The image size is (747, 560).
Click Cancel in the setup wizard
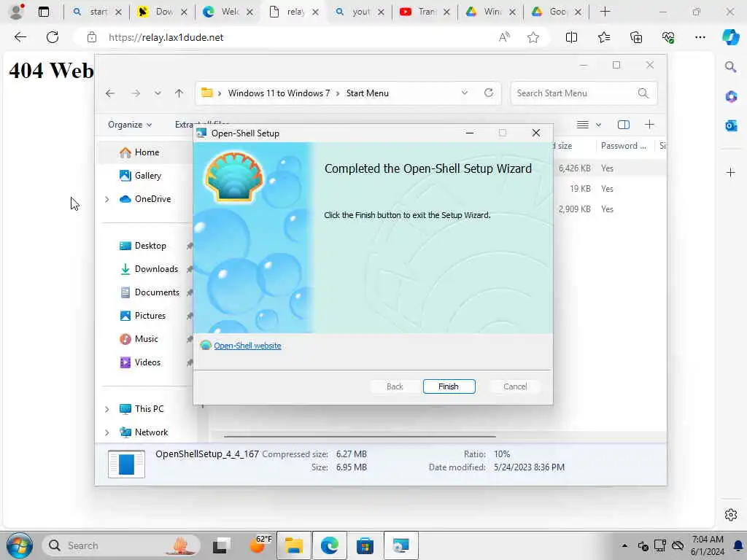(x=515, y=386)
